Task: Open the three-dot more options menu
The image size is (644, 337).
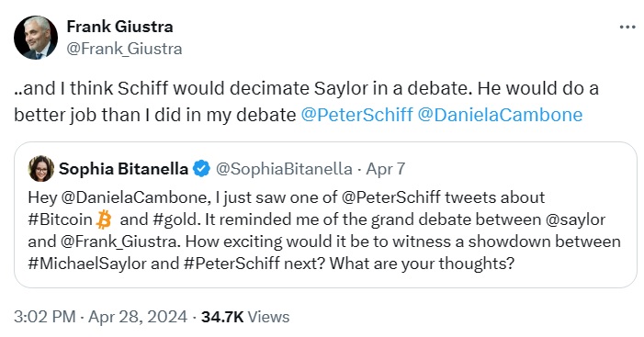Action: pos(627,28)
